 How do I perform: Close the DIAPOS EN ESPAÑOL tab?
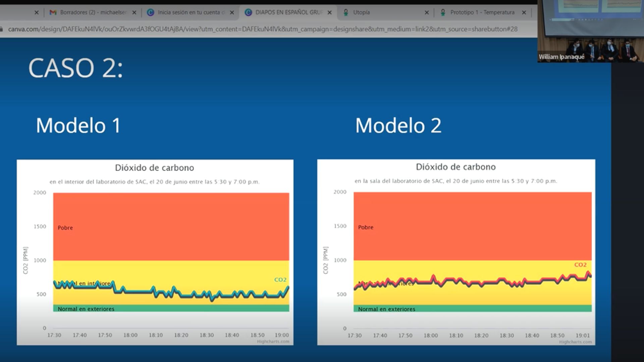pos(329,13)
